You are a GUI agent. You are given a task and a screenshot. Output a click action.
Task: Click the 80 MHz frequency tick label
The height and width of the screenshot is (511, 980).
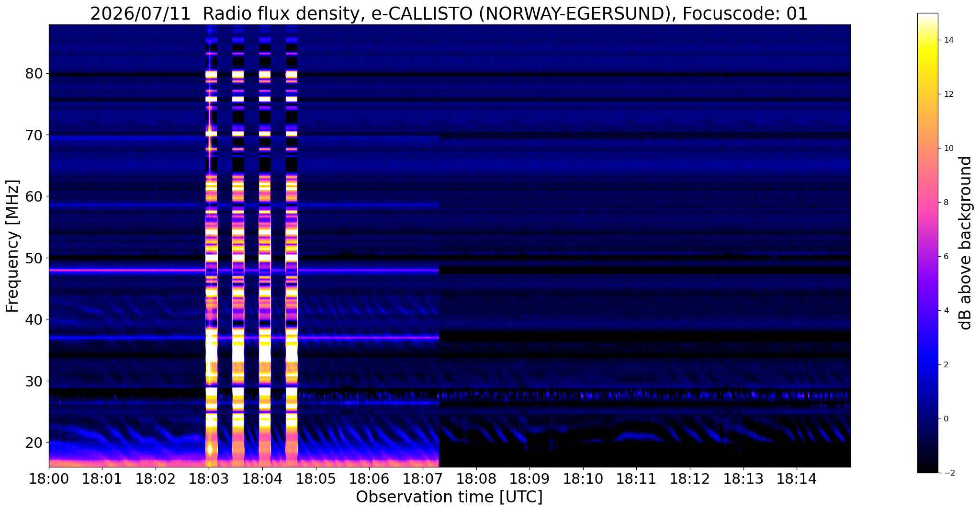pos(34,74)
